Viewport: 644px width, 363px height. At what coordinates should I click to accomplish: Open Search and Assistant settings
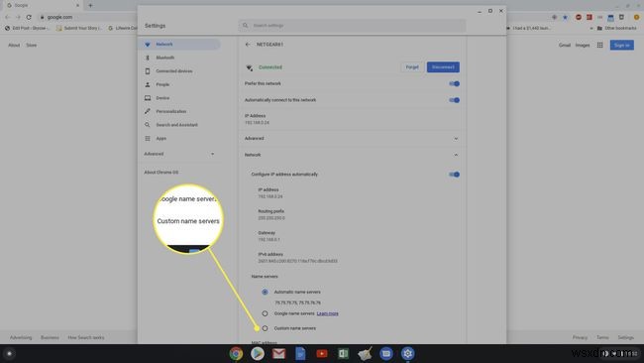(x=176, y=125)
